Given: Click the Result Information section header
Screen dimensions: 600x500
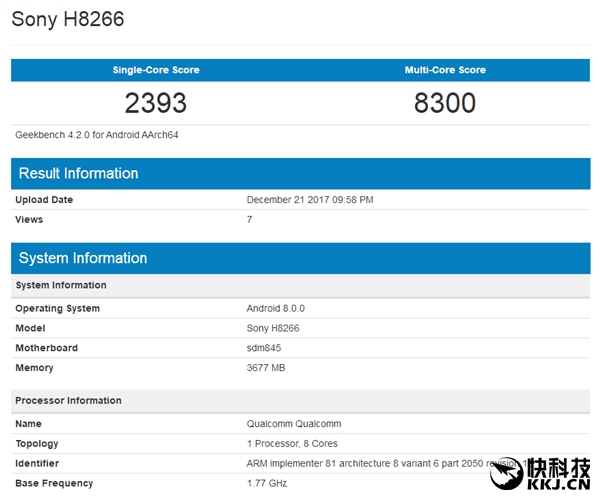Looking at the screenshot, I should pyautogui.click(x=300, y=174).
